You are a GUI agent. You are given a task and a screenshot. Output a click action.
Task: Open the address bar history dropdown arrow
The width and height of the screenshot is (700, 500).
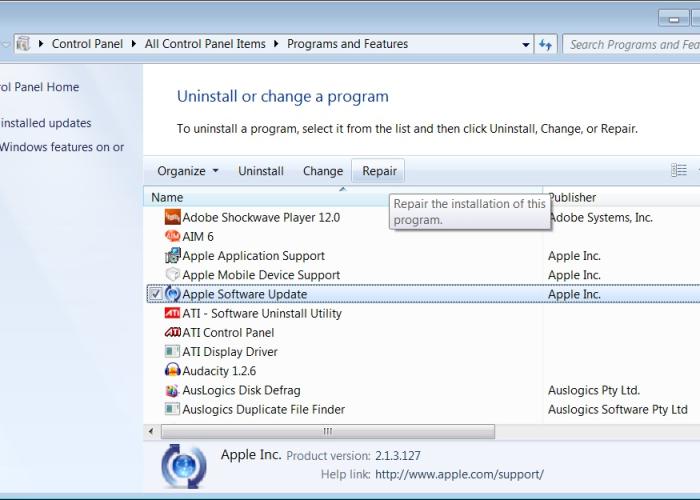pyautogui.click(x=525, y=44)
